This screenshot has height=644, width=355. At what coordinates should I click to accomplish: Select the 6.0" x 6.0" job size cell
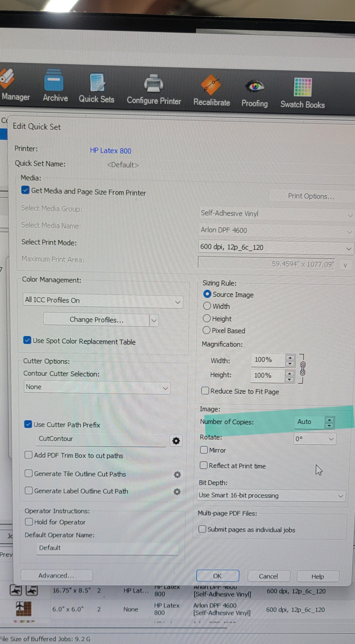click(x=68, y=609)
